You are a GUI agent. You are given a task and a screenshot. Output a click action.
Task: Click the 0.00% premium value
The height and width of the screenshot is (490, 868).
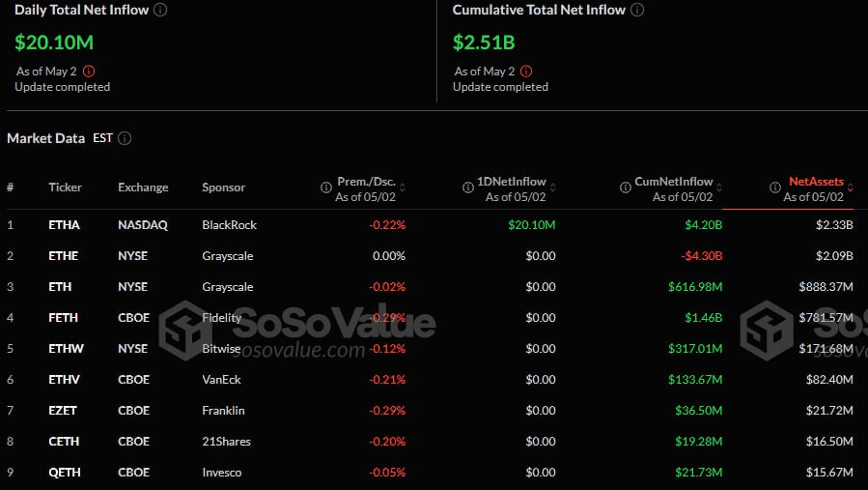coord(388,256)
